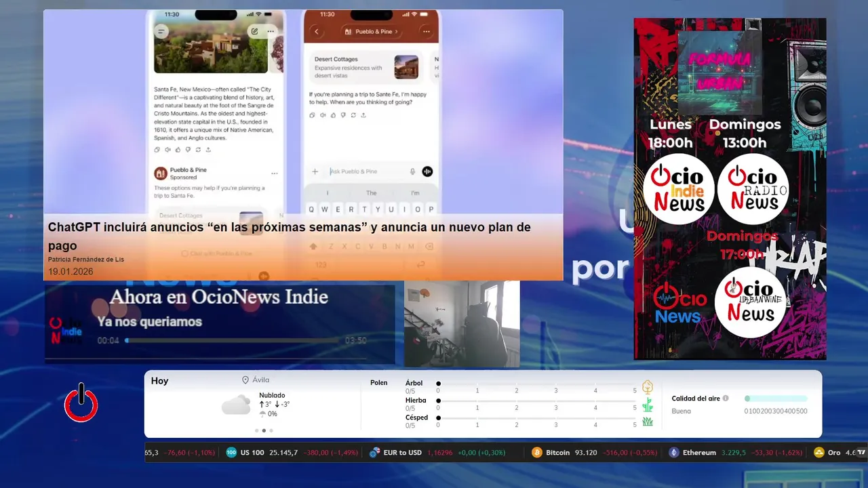Share the right phone reply

click(x=363, y=115)
